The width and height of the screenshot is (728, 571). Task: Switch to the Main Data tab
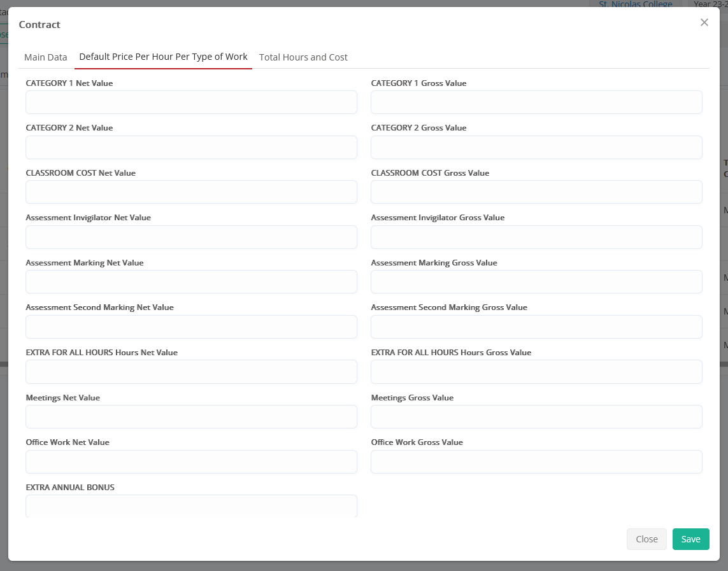(x=45, y=57)
